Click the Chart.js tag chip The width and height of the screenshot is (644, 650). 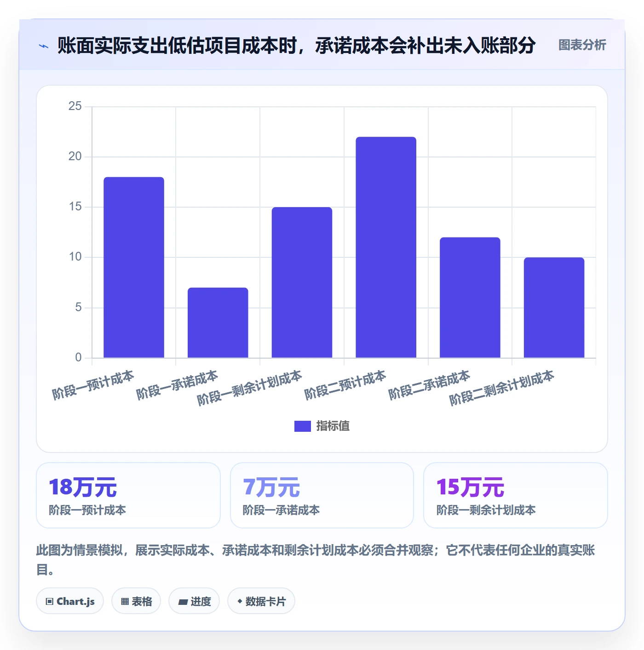(x=70, y=601)
